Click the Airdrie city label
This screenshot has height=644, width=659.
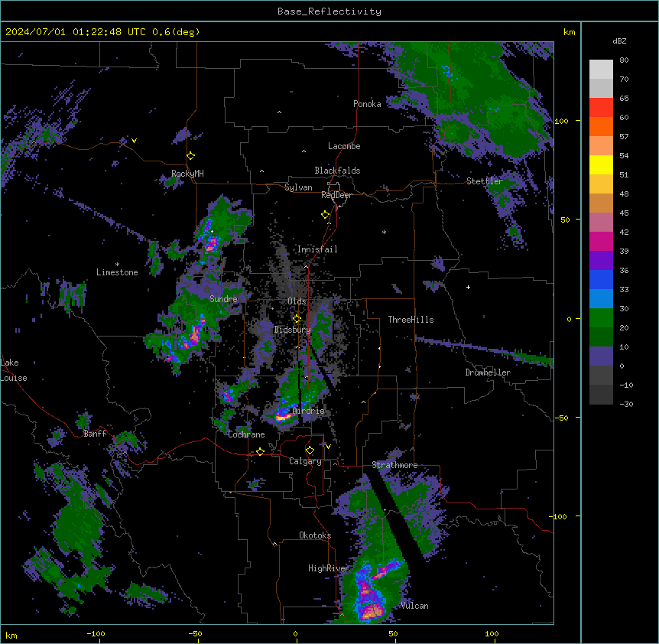309,411
